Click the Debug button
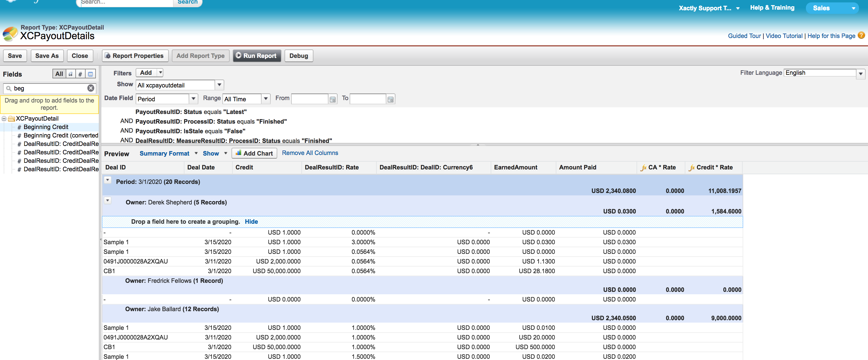 coord(299,55)
